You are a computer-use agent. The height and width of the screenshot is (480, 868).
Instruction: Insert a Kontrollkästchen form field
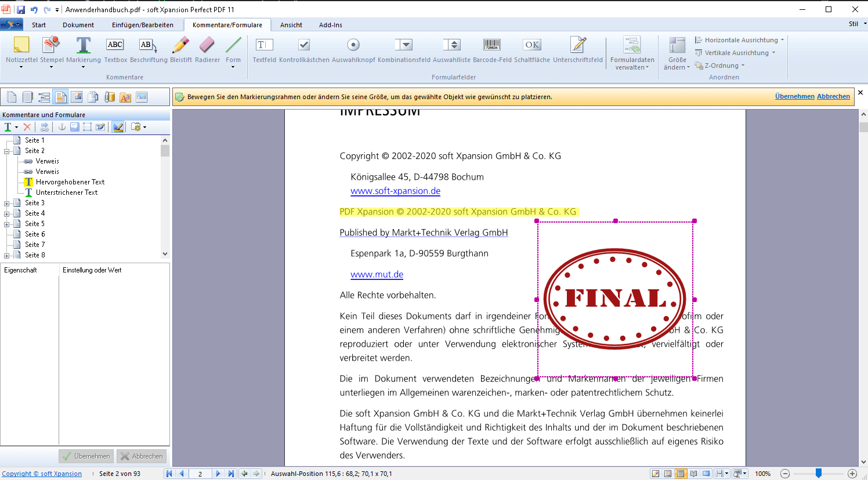[304, 50]
